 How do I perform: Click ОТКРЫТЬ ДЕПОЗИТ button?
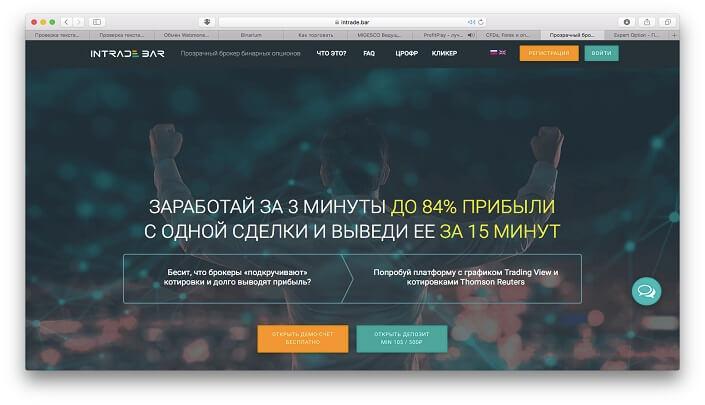tap(402, 338)
